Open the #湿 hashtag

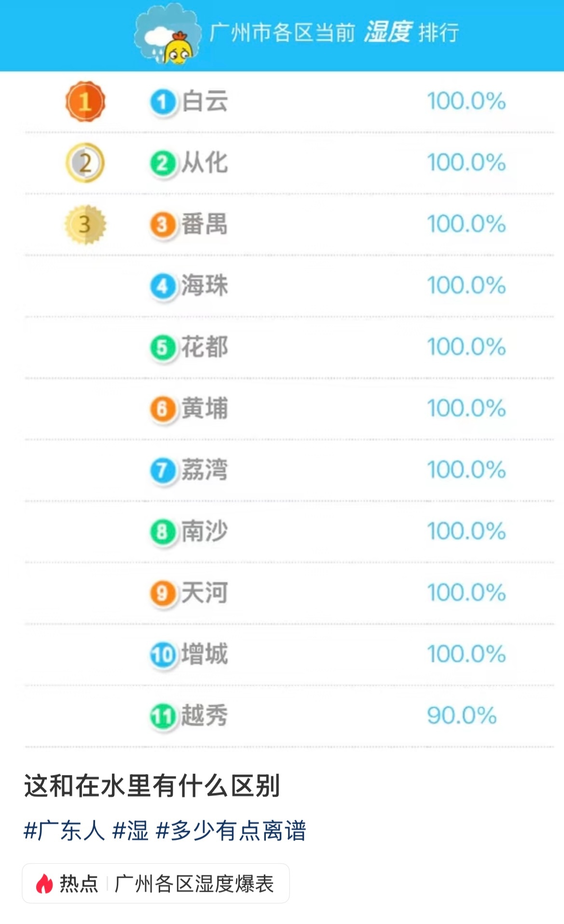pos(130,831)
